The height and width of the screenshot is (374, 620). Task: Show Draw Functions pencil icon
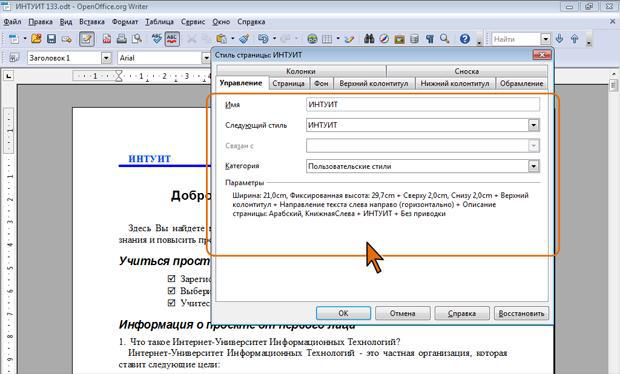point(349,39)
